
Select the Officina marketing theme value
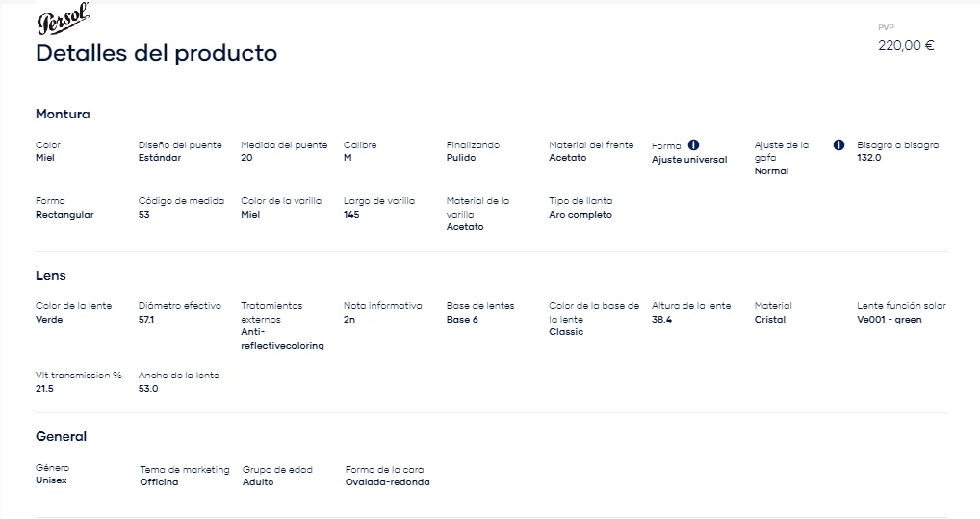(x=159, y=482)
